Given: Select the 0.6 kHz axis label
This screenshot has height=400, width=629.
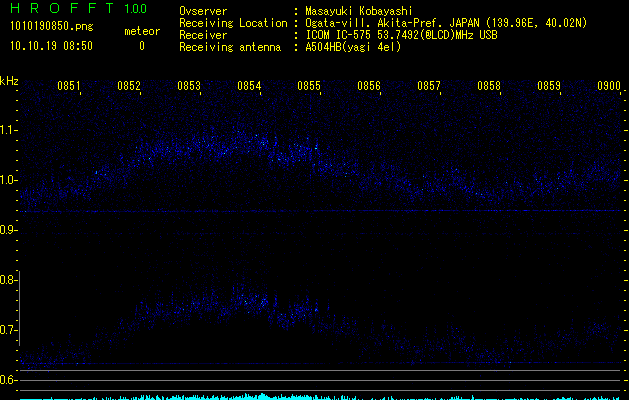Looking at the screenshot, I should coord(8,380).
